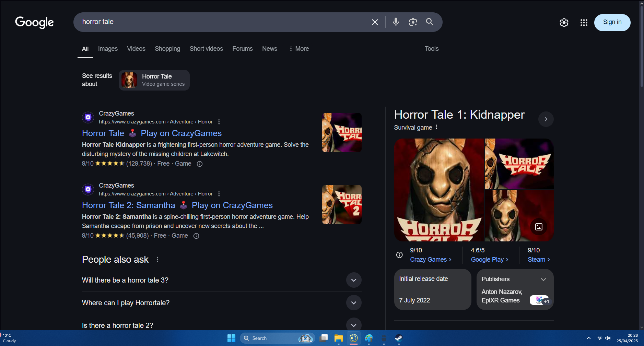Open Search by image camera icon
This screenshot has width=644, height=346.
[413, 22]
